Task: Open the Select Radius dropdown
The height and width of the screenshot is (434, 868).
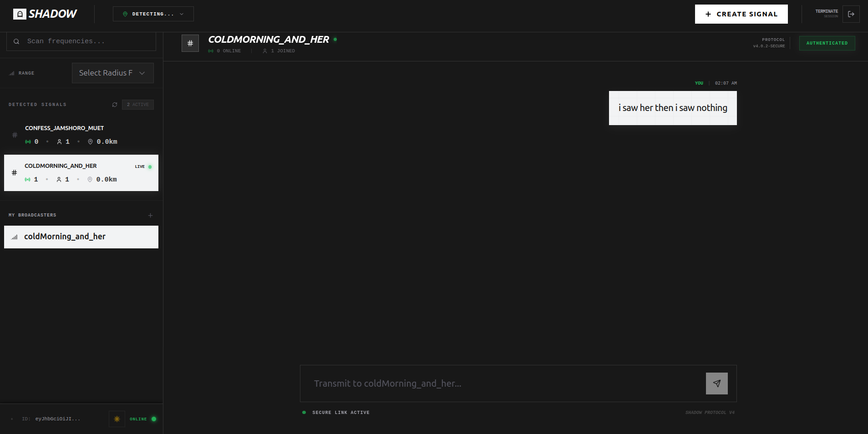Action: (x=112, y=73)
